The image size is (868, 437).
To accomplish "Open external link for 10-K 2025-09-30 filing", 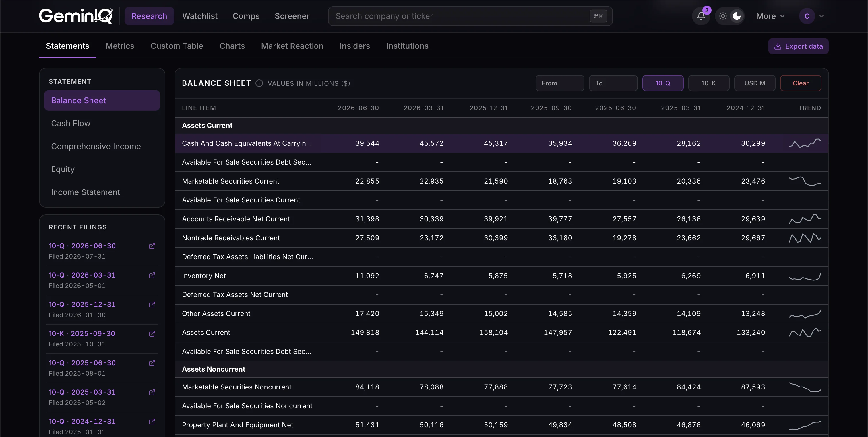I will (x=152, y=334).
